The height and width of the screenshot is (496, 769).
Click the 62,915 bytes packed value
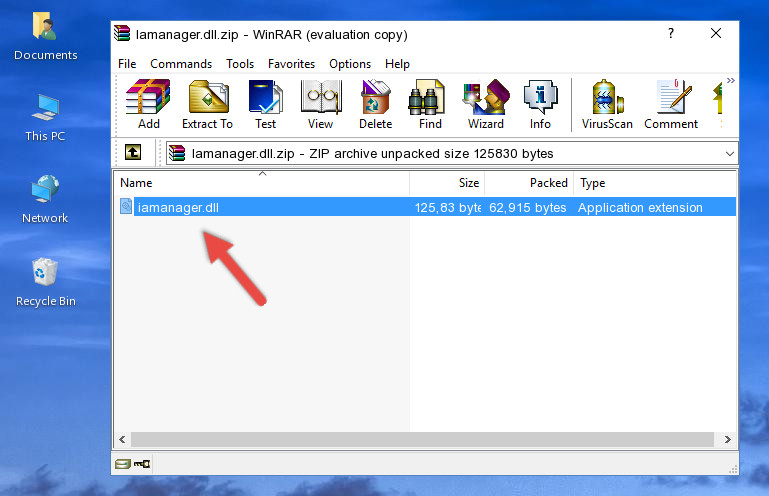528,208
